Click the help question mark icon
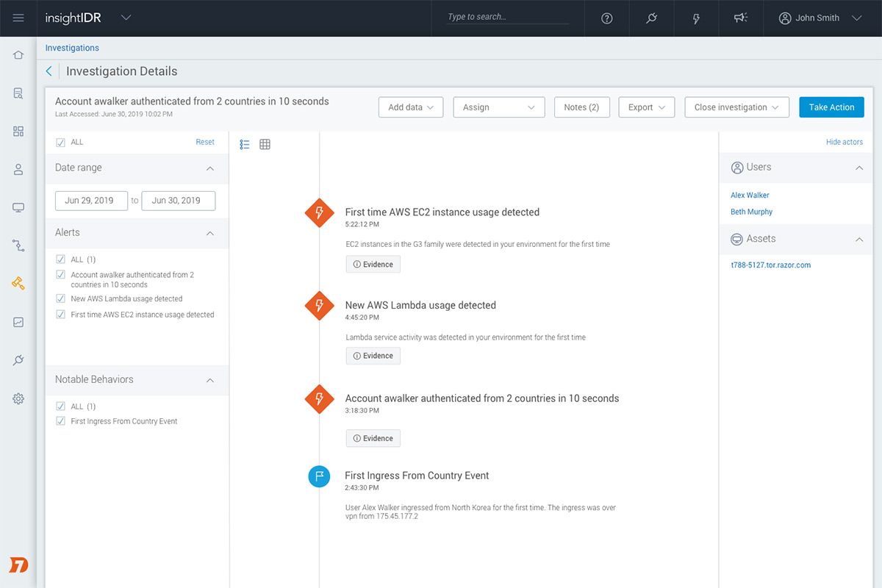882x588 pixels. click(607, 18)
